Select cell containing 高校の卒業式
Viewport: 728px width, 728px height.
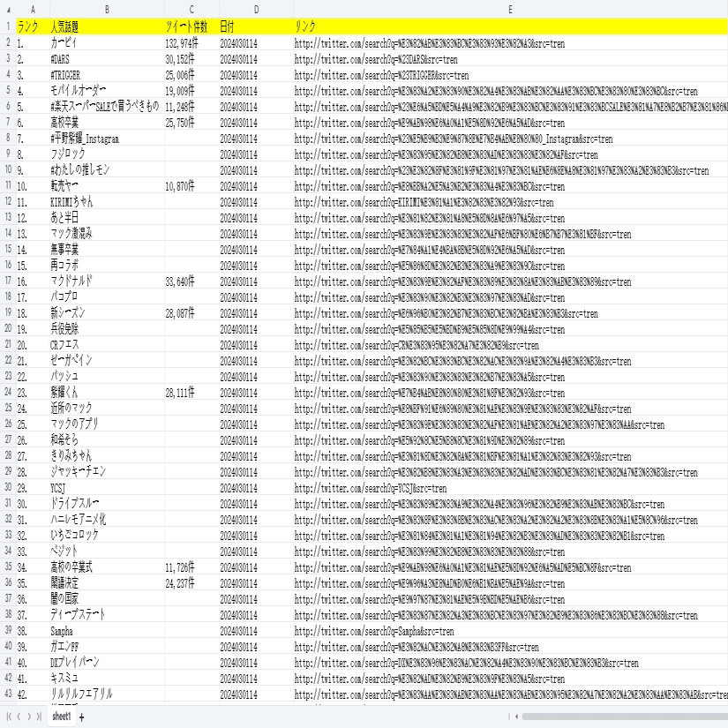click(x=107, y=567)
